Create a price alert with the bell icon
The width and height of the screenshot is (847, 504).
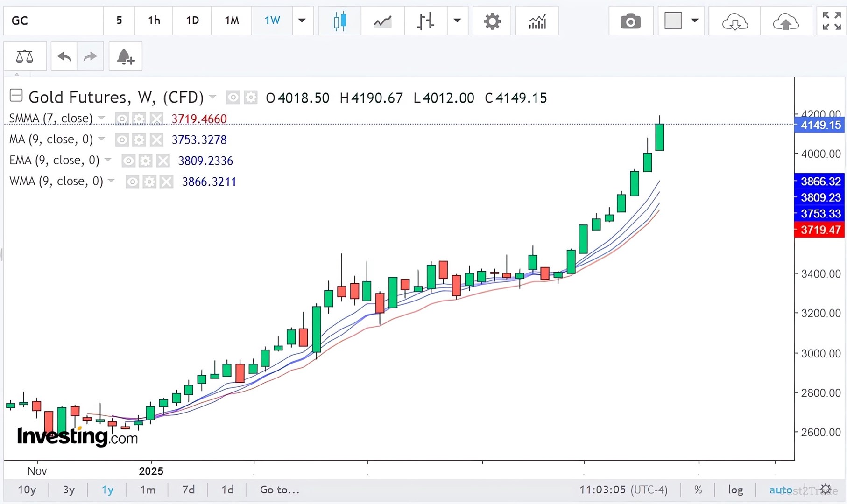tap(125, 56)
